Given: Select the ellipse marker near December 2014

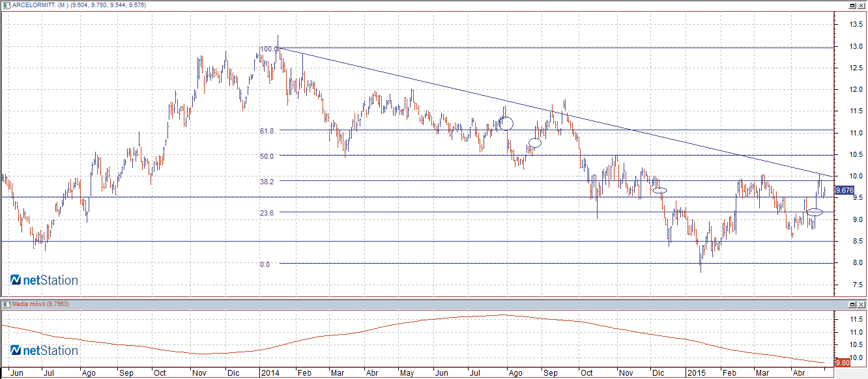Looking at the screenshot, I should tap(659, 190).
